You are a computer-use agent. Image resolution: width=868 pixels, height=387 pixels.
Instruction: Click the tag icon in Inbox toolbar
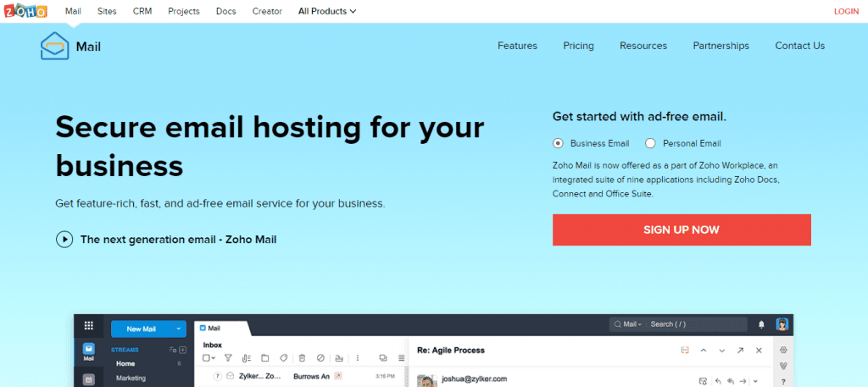click(x=283, y=357)
